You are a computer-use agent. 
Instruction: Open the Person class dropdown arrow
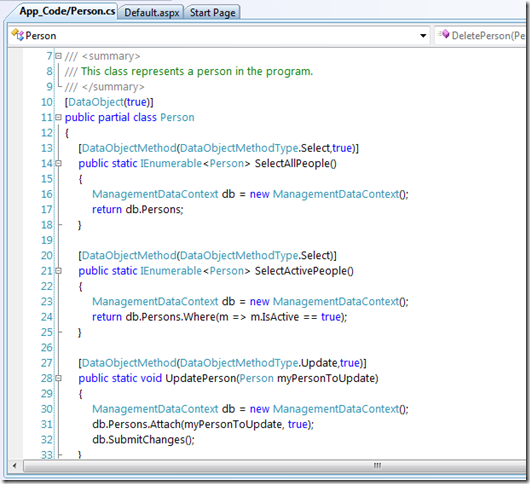click(423, 35)
